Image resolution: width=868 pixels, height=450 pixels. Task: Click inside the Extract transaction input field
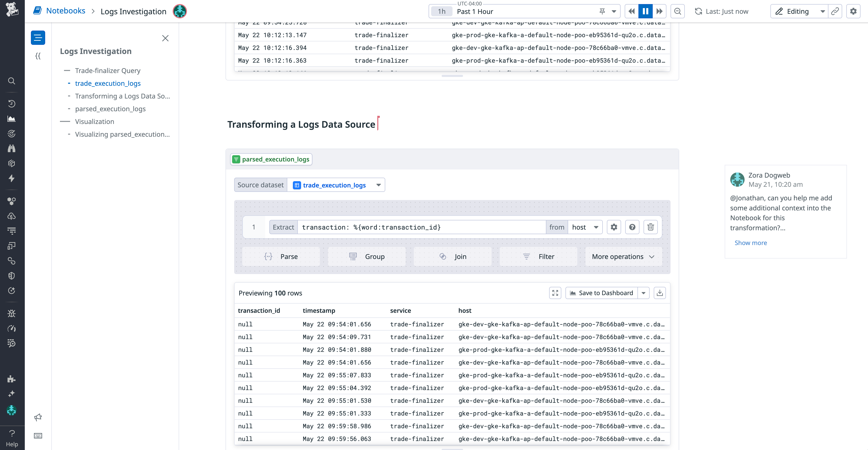point(421,227)
